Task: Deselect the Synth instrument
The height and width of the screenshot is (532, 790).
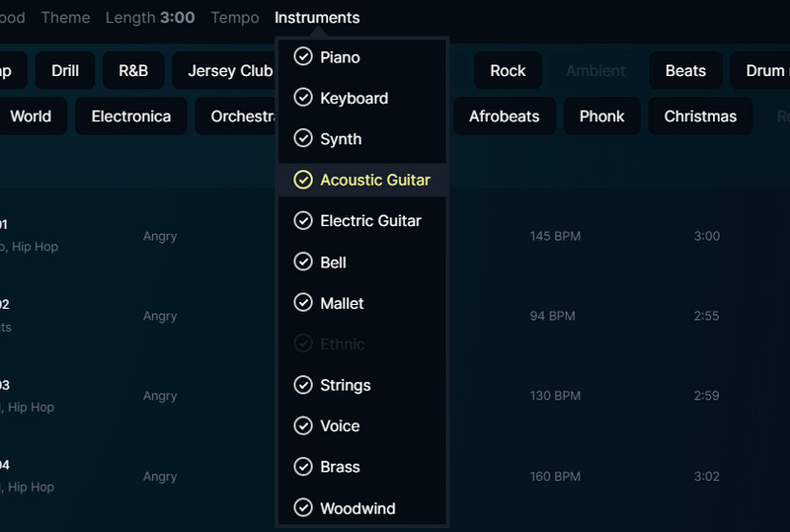Action: coord(303,139)
